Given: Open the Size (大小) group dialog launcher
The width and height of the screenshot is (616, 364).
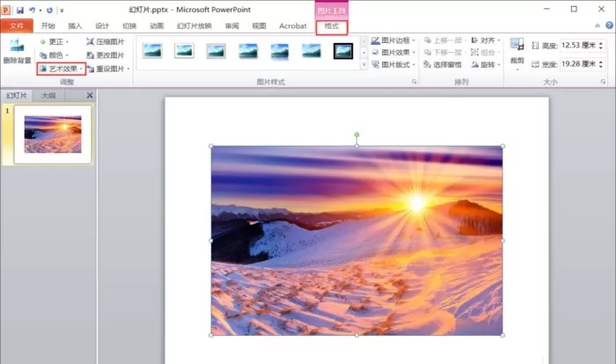Looking at the screenshot, I should pos(603,82).
